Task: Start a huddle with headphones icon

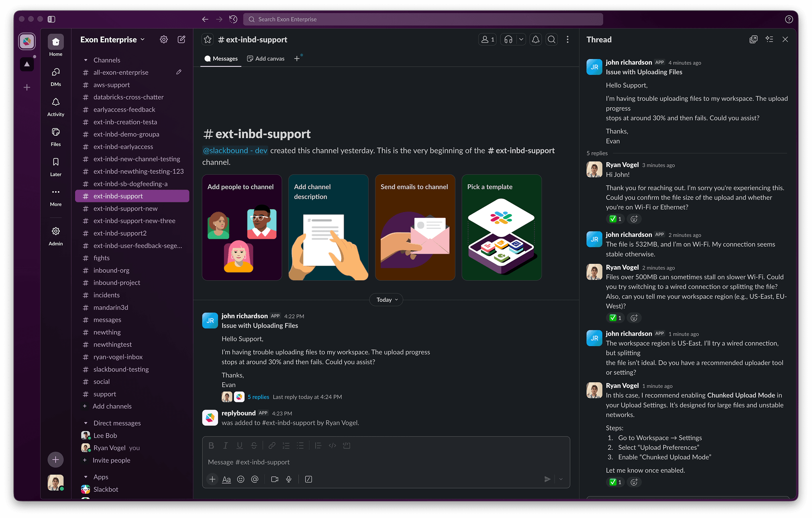Action: point(508,39)
